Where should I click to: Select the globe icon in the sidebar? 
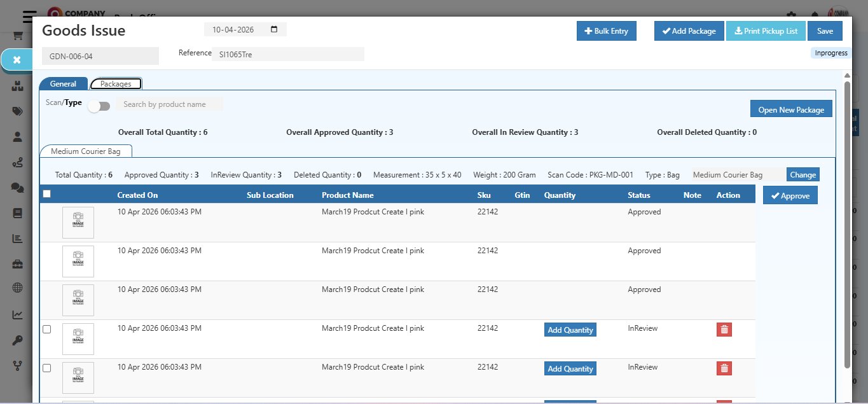(17, 288)
